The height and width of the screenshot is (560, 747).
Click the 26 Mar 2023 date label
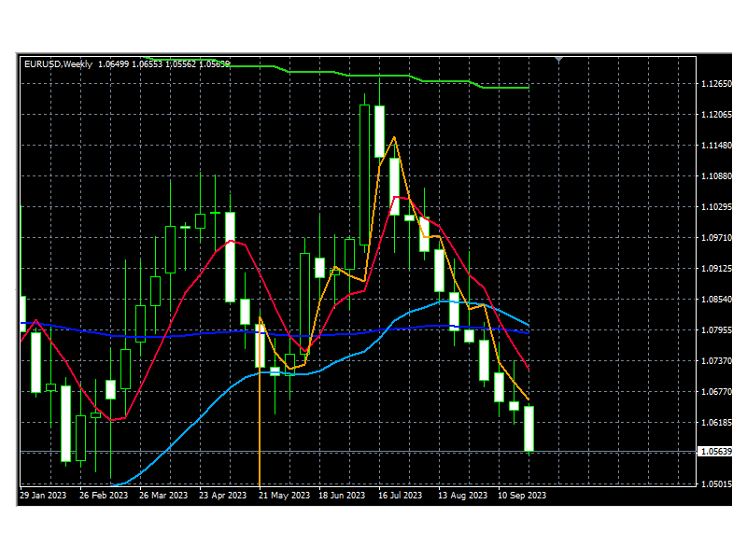[163, 496]
